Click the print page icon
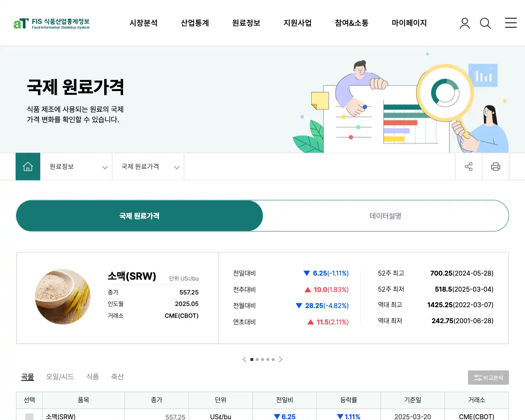The width and height of the screenshot is (525, 420). [495, 167]
